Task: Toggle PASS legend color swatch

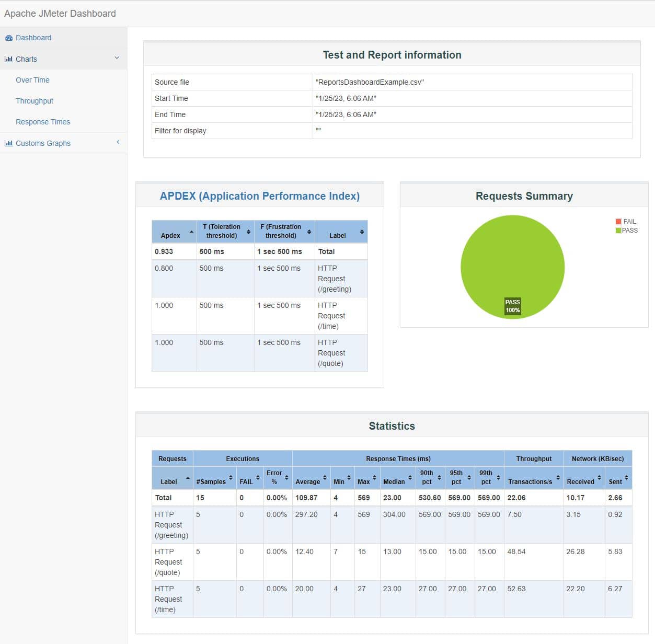Action: click(x=618, y=231)
